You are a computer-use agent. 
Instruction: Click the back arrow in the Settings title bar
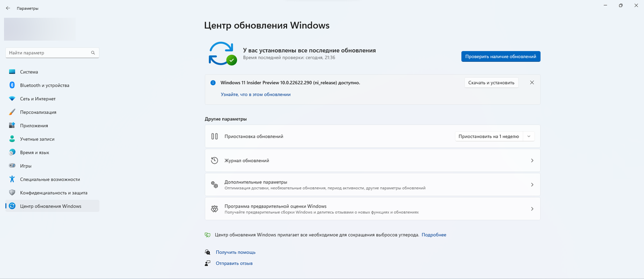(8, 8)
